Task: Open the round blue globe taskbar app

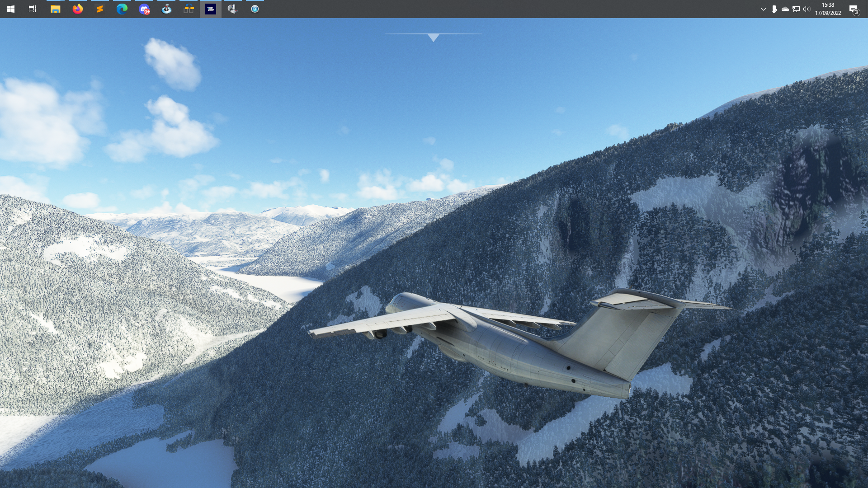Action: 255,9
